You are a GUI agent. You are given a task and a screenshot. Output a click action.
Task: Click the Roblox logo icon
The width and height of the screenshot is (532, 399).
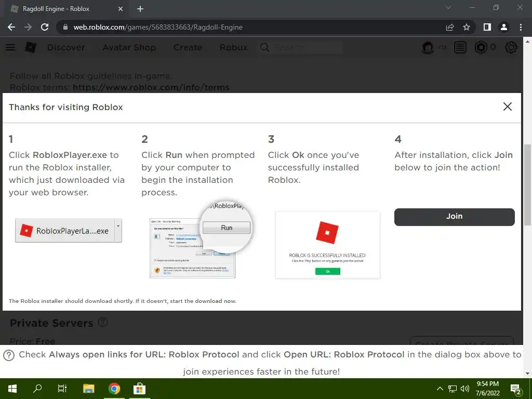31,47
